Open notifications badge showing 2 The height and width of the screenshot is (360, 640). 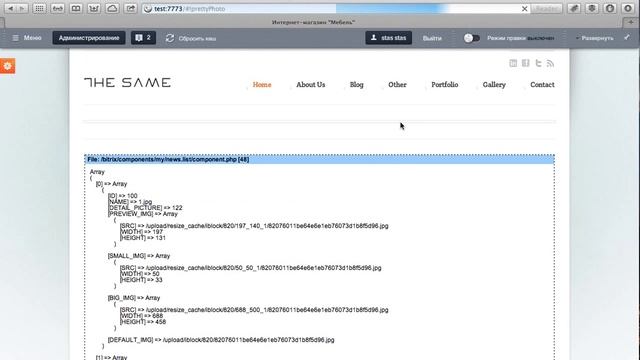click(x=143, y=38)
